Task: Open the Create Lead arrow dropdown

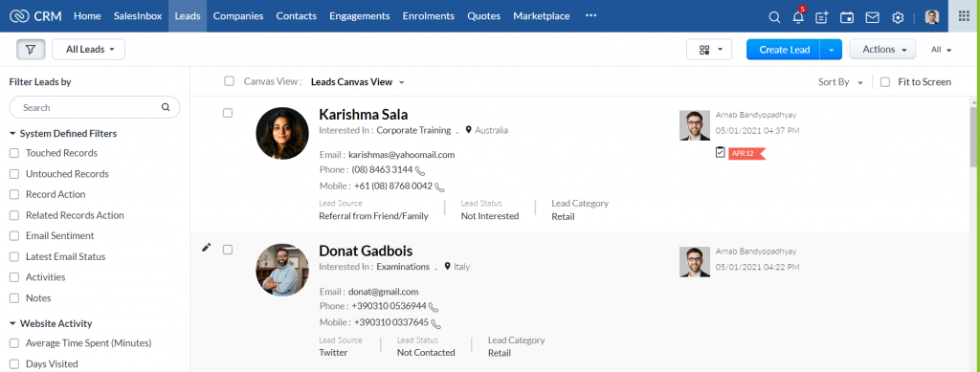Action: pyautogui.click(x=831, y=50)
